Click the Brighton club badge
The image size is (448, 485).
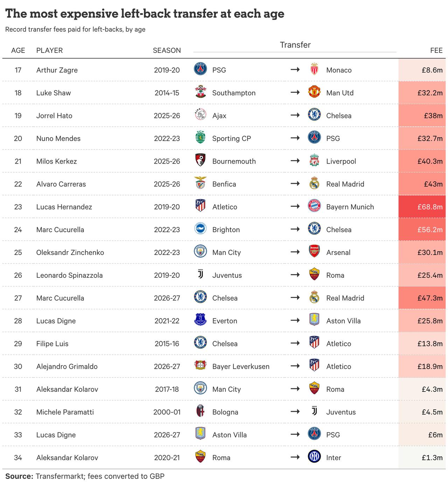click(x=200, y=229)
